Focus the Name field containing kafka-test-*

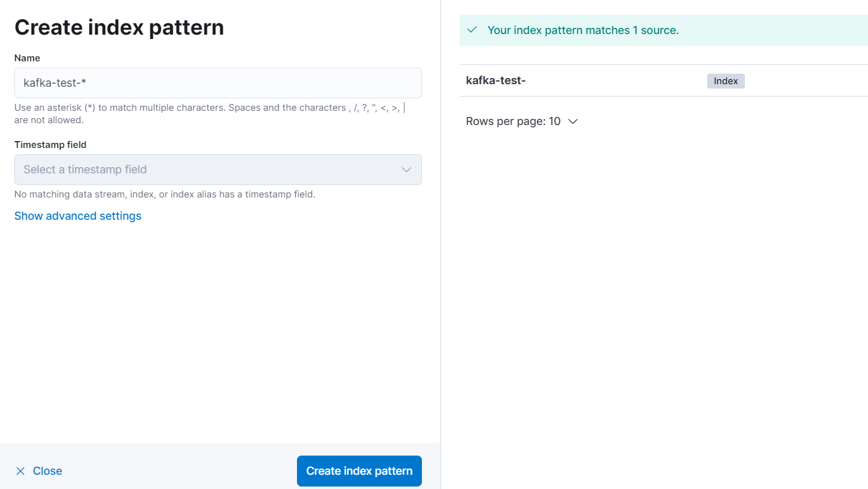(x=218, y=83)
